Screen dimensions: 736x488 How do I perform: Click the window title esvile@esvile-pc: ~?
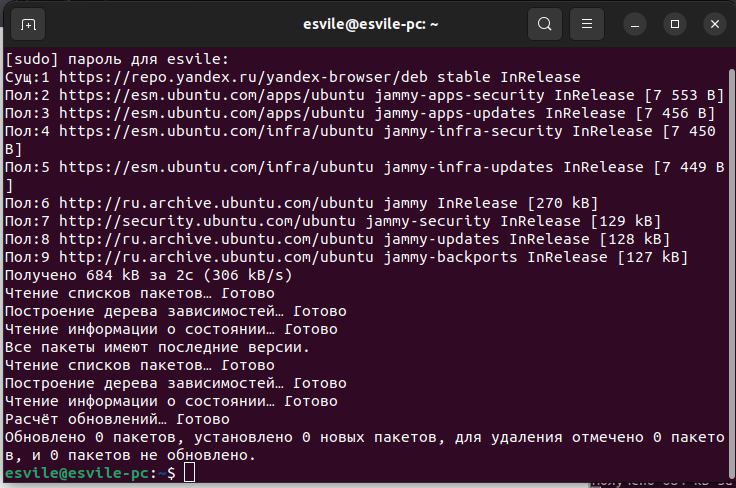(x=370, y=24)
